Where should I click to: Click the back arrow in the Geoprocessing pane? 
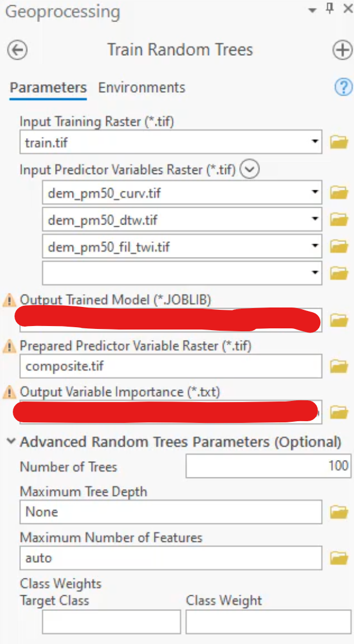(17, 50)
